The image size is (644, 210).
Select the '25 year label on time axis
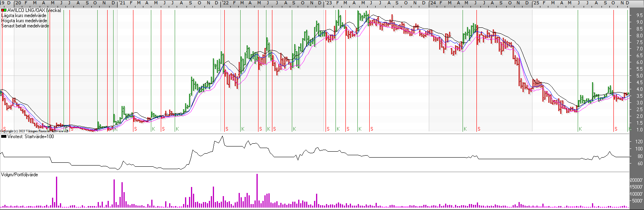(x=536, y=3)
